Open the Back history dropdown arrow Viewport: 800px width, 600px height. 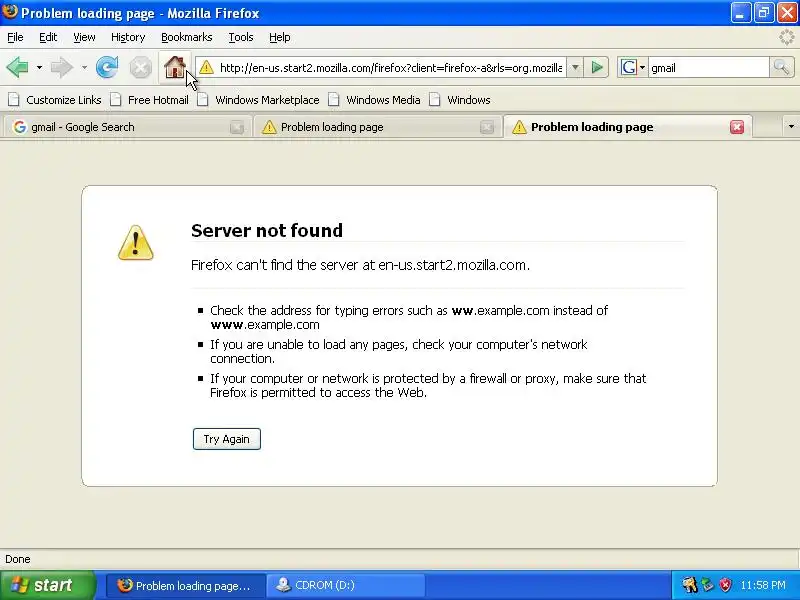coord(39,67)
